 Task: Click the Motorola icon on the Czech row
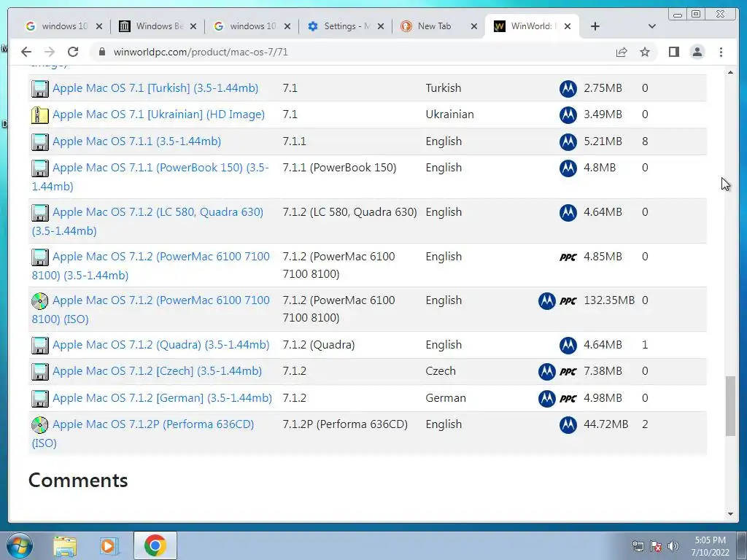pos(547,371)
